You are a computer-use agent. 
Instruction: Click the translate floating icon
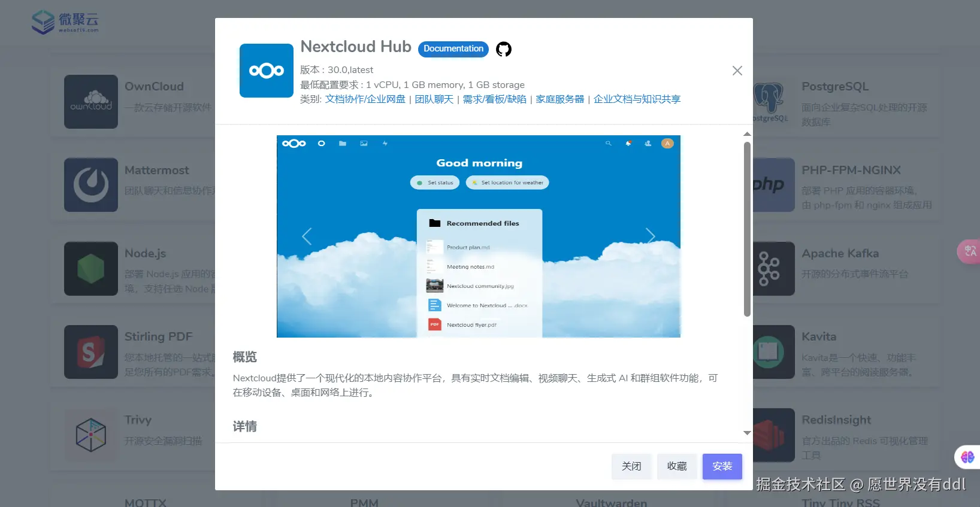click(x=969, y=251)
